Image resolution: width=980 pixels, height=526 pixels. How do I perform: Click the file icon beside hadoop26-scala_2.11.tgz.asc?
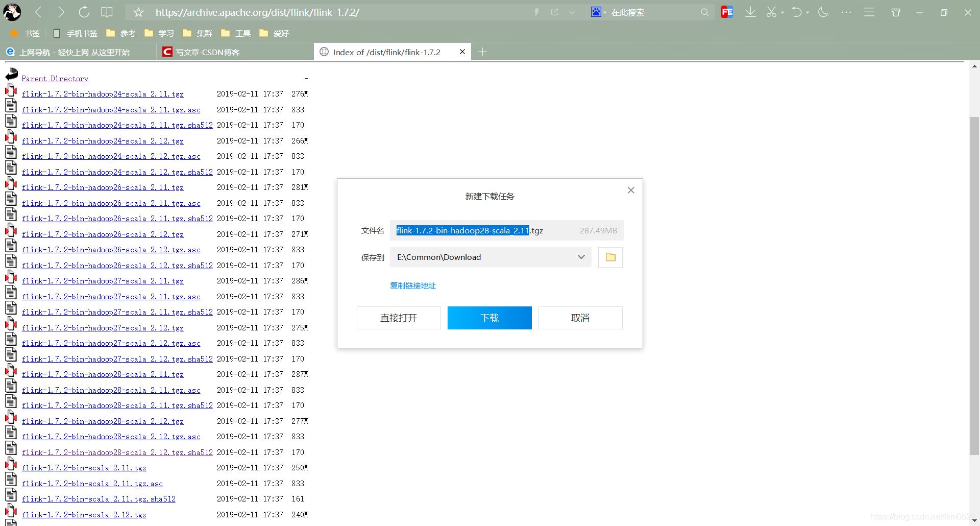11,200
